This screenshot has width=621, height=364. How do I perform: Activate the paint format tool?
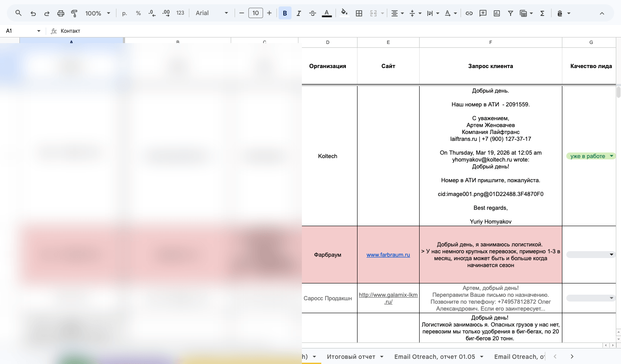(x=74, y=13)
